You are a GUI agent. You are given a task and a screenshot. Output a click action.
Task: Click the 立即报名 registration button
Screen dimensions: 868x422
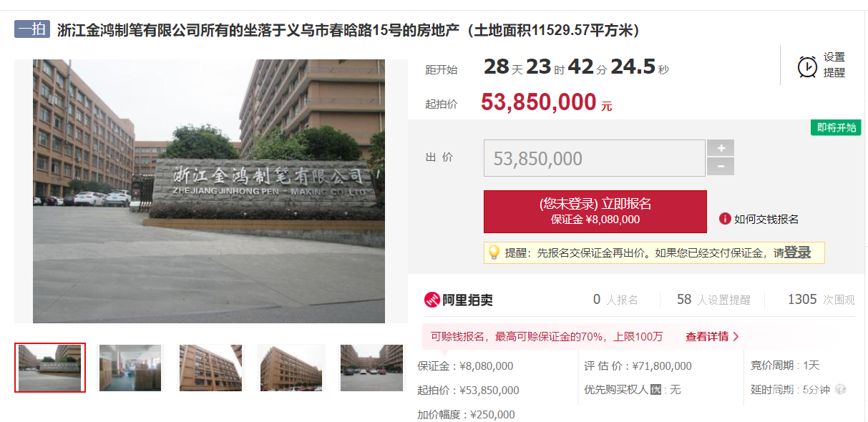(595, 212)
